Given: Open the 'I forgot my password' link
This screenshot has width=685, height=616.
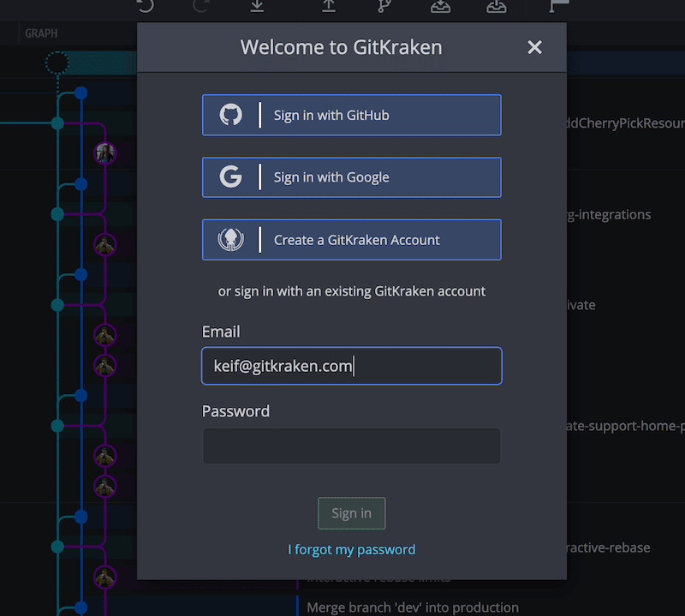Looking at the screenshot, I should [x=351, y=549].
